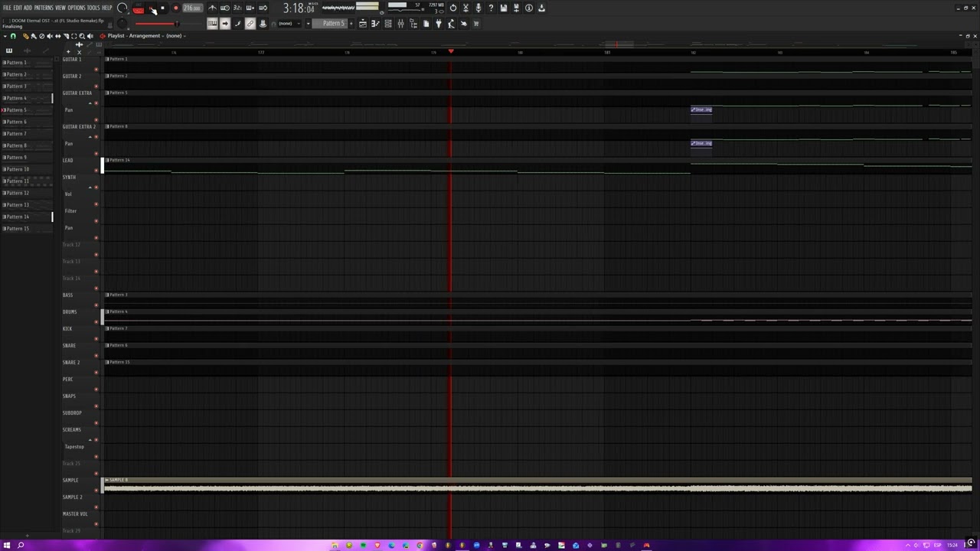Toggle the playlist snap magnet icon
Screen dimensions: 980x551
(x=13, y=36)
